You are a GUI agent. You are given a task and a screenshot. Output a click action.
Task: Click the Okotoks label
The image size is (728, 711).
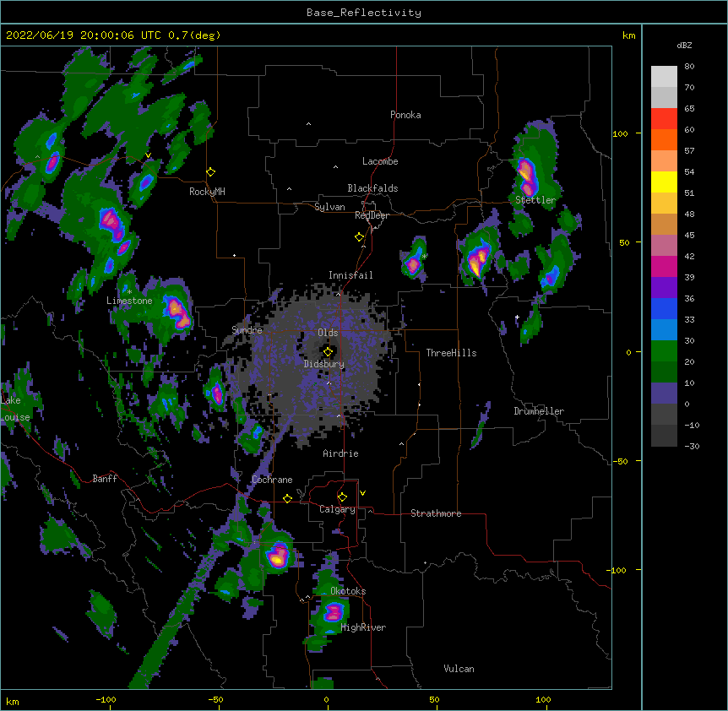pos(348,591)
